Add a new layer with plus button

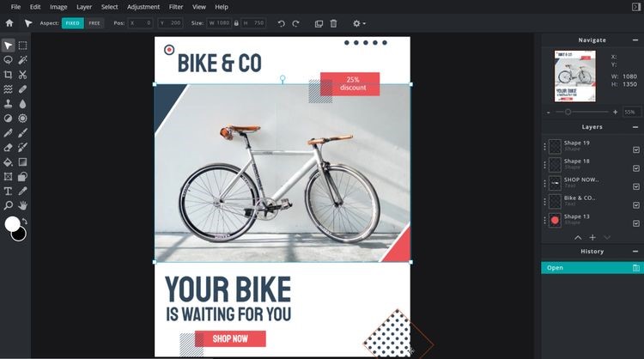coord(592,237)
